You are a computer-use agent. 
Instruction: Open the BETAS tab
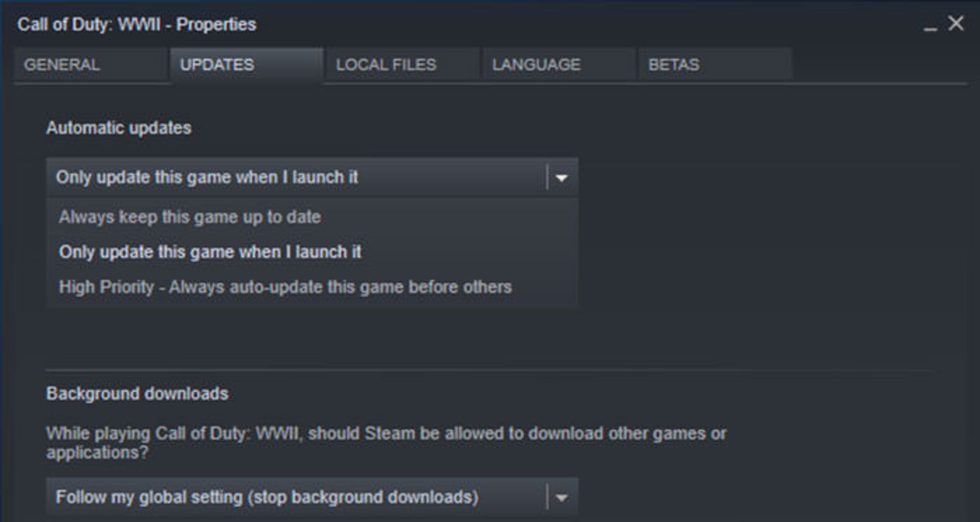click(715, 65)
